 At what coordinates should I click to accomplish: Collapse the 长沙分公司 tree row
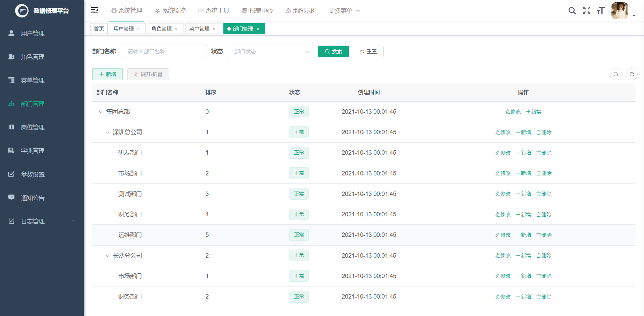pos(107,255)
